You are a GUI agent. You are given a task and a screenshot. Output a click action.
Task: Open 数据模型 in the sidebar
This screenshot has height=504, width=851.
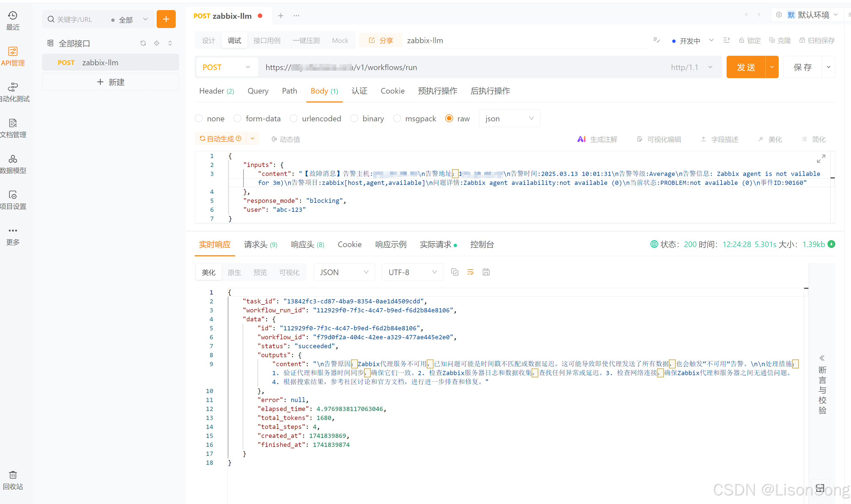pyautogui.click(x=13, y=164)
